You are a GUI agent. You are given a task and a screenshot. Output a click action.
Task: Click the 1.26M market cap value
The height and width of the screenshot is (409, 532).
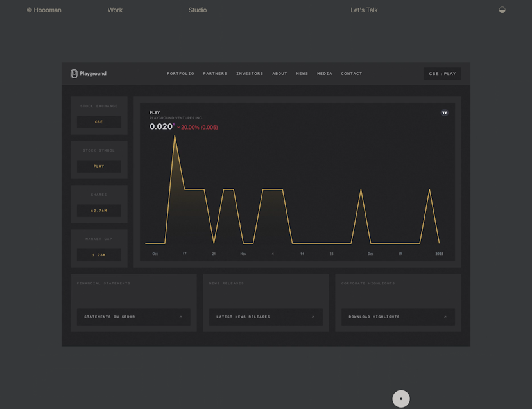(x=99, y=255)
